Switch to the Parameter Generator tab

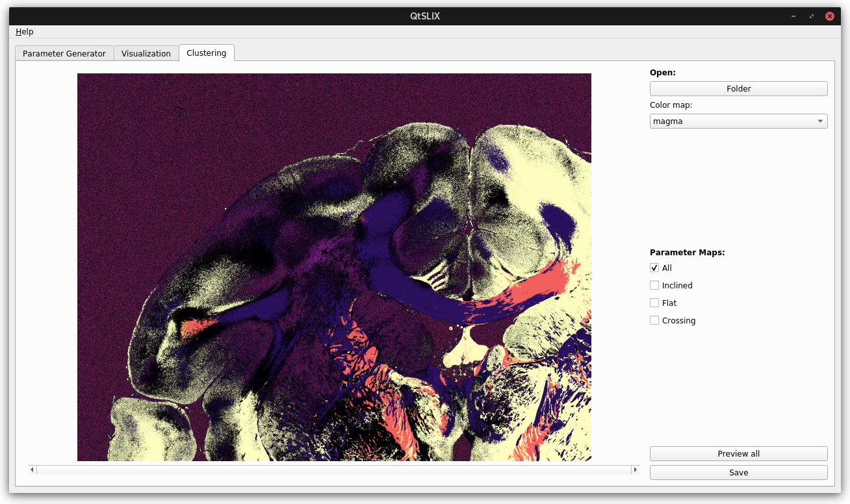64,53
